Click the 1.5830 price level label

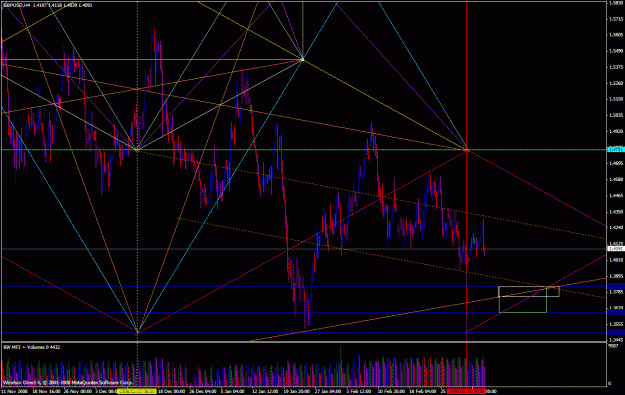tap(617, 3)
